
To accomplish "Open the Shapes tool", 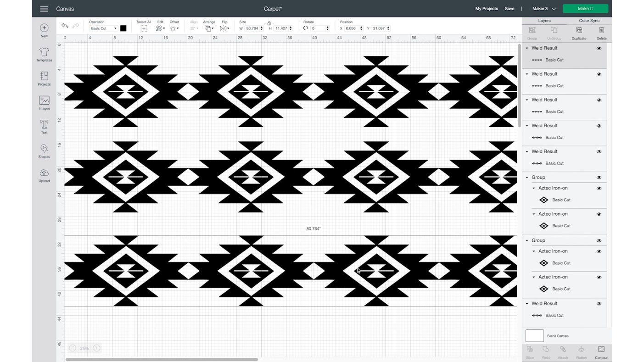I will pyautogui.click(x=44, y=151).
